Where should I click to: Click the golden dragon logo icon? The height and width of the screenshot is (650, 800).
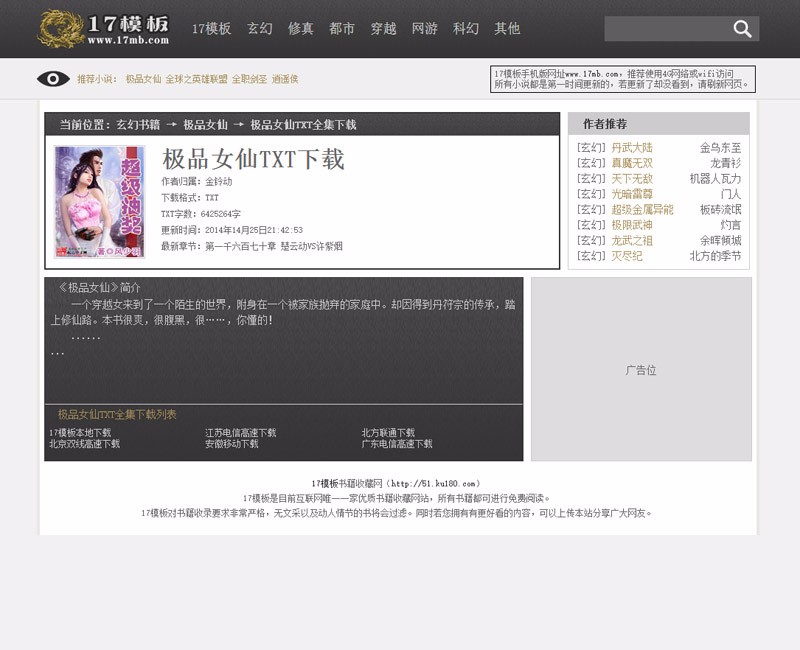click(x=60, y=28)
